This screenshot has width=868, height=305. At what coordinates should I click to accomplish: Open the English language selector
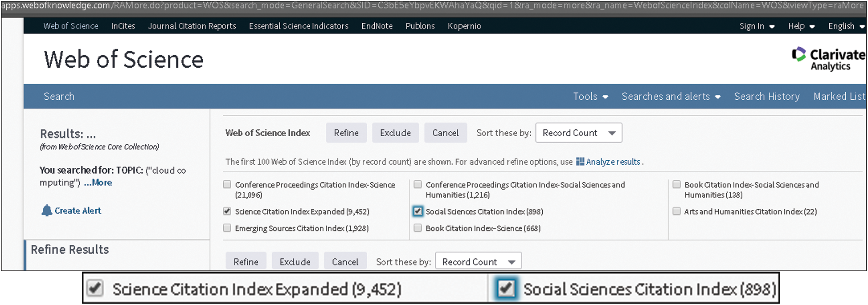tap(846, 26)
